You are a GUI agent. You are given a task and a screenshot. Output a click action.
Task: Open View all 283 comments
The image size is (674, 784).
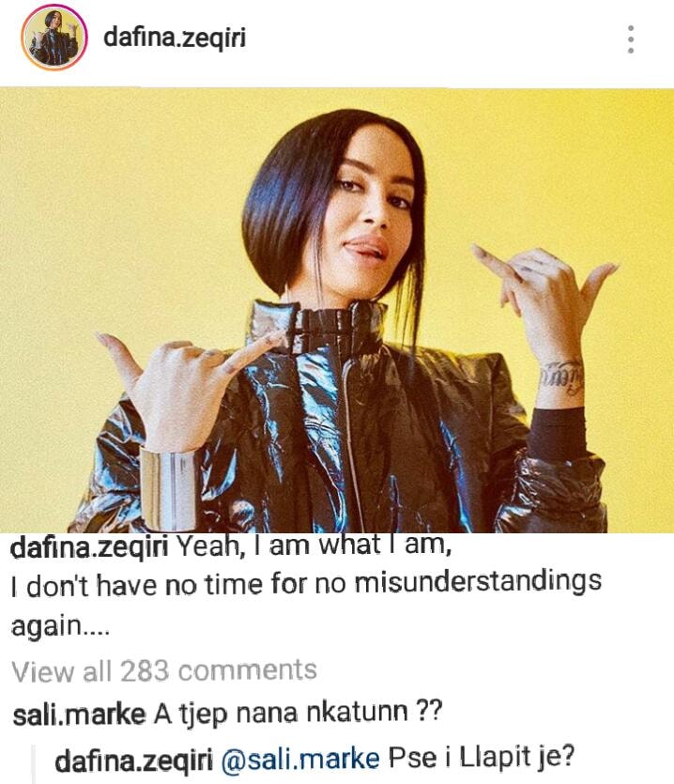point(164,671)
